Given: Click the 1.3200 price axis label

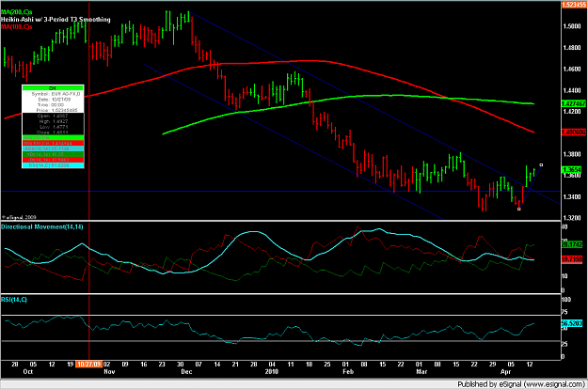Looking at the screenshot, I should point(573,218).
